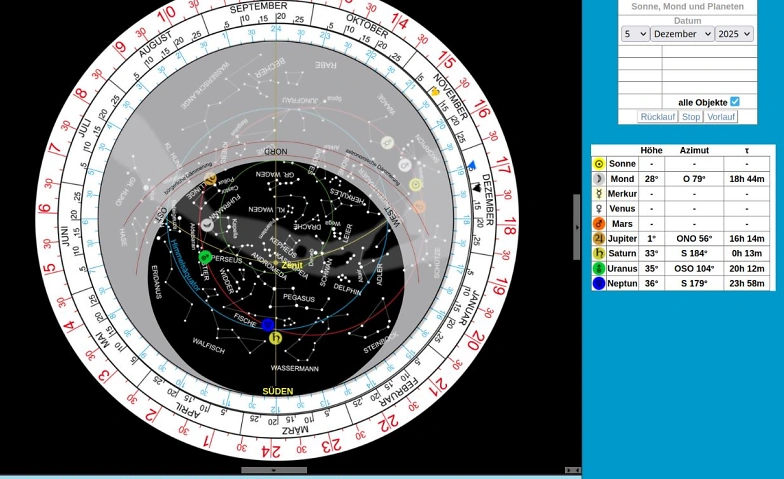Image resolution: width=784 pixels, height=479 pixels.
Task: Click the yellow Saturn marker on the star chart
Action: 275,338
